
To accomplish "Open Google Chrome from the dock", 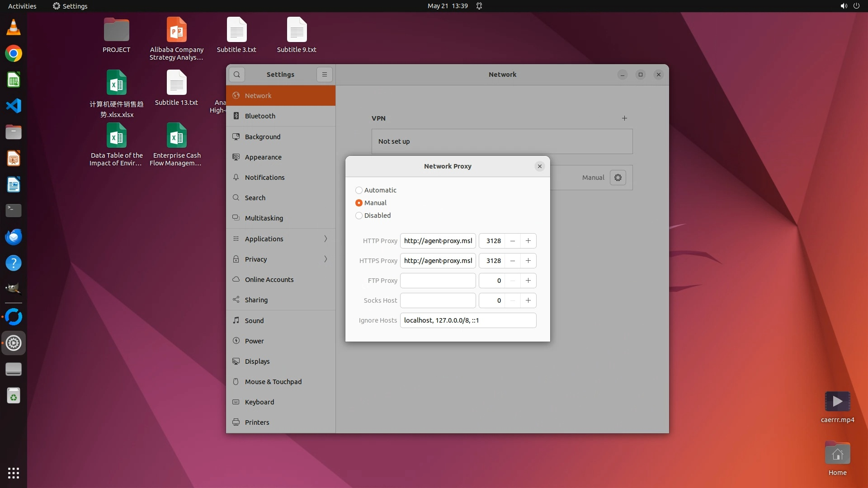I will 14,54.
